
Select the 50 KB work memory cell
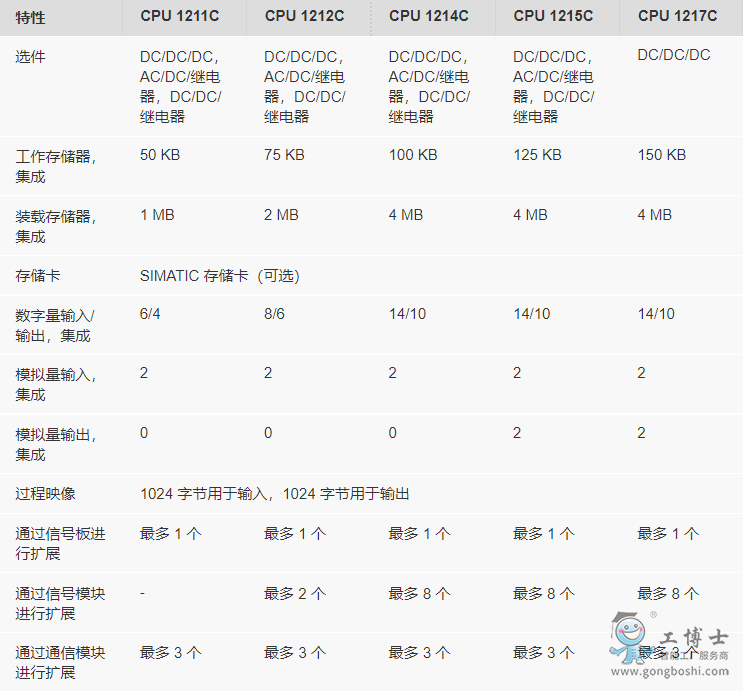coord(160,155)
